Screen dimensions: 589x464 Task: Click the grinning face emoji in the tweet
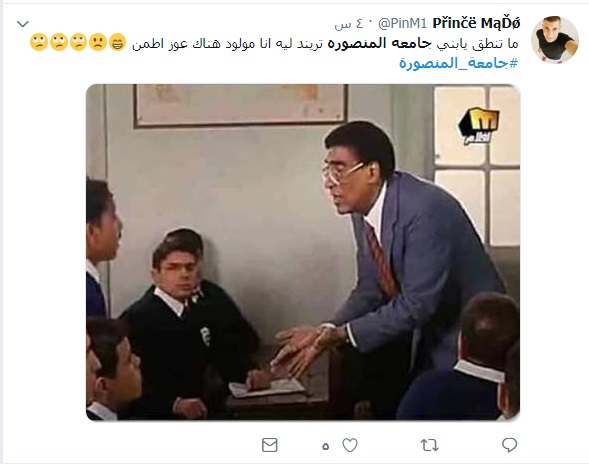(117, 42)
